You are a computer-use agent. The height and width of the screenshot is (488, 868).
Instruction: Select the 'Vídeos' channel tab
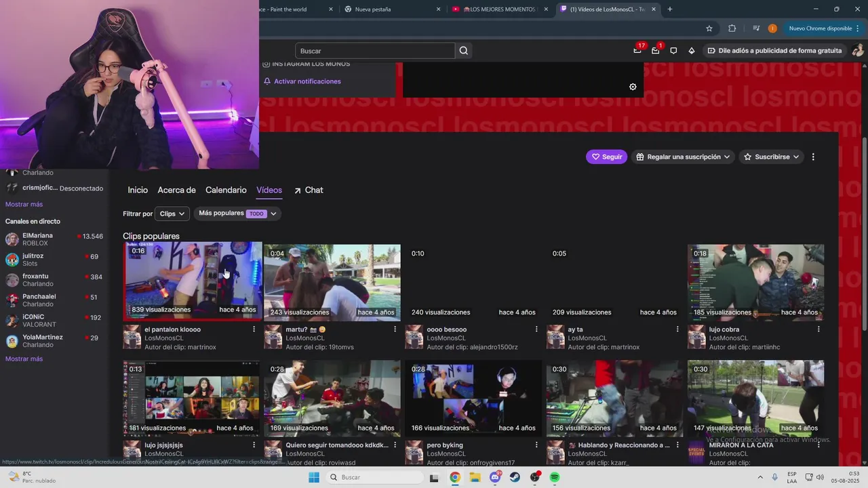point(269,190)
